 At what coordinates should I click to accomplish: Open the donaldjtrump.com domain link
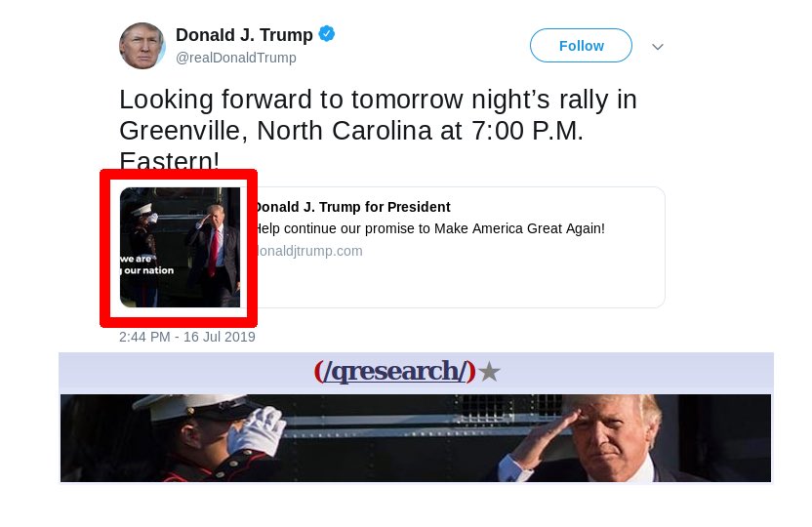309,251
